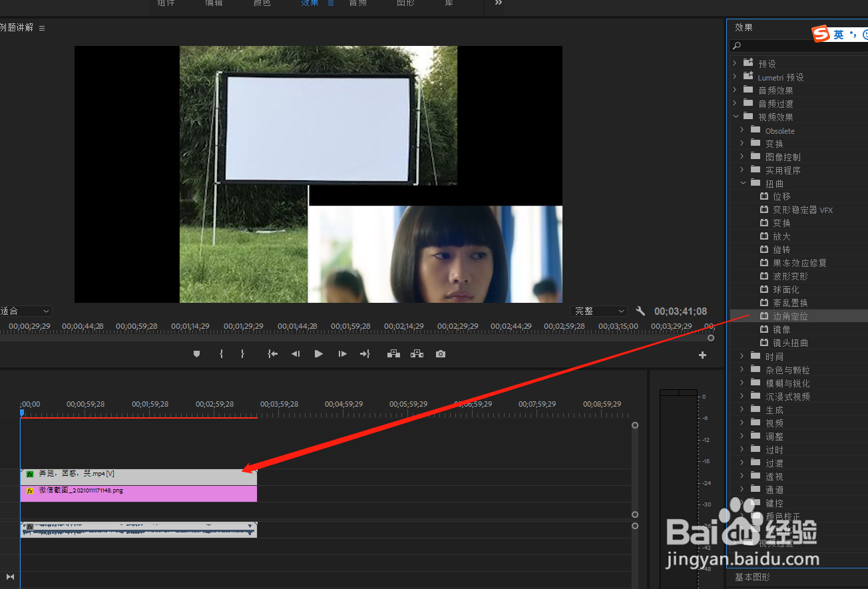The width and height of the screenshot is (868, 589).
Task: Click the Sogou input method S logo
Action: coord(821,34)
